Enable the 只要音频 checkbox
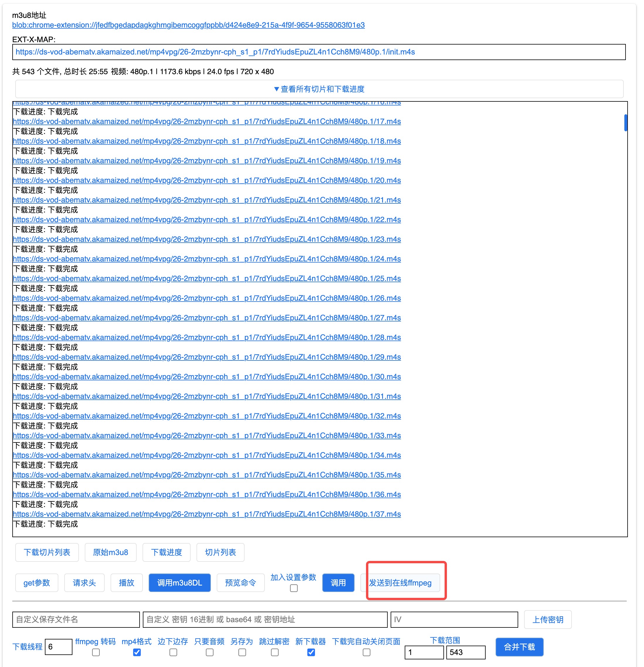Image resolution: width=644 pixels, height=667 pixels. tap(210, 653)
